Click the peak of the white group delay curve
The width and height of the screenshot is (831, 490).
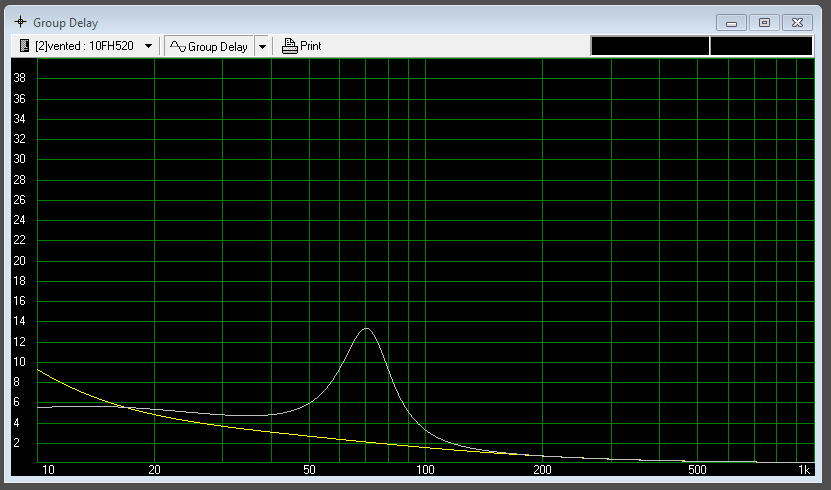[x=366, y=328]
